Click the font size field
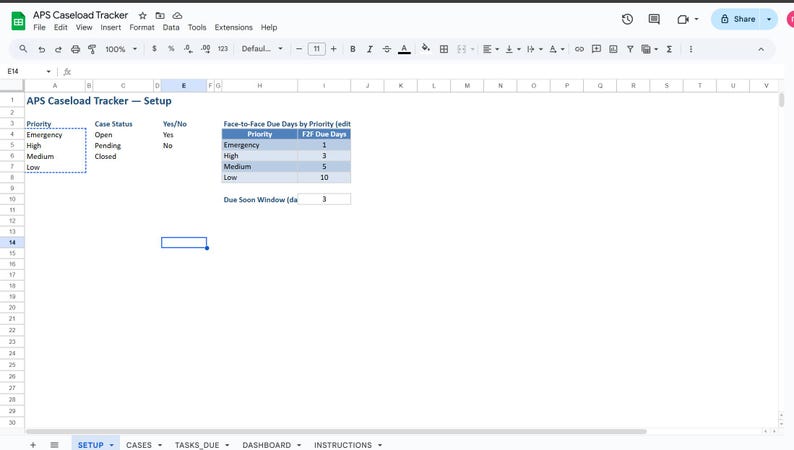 [316, 49]
